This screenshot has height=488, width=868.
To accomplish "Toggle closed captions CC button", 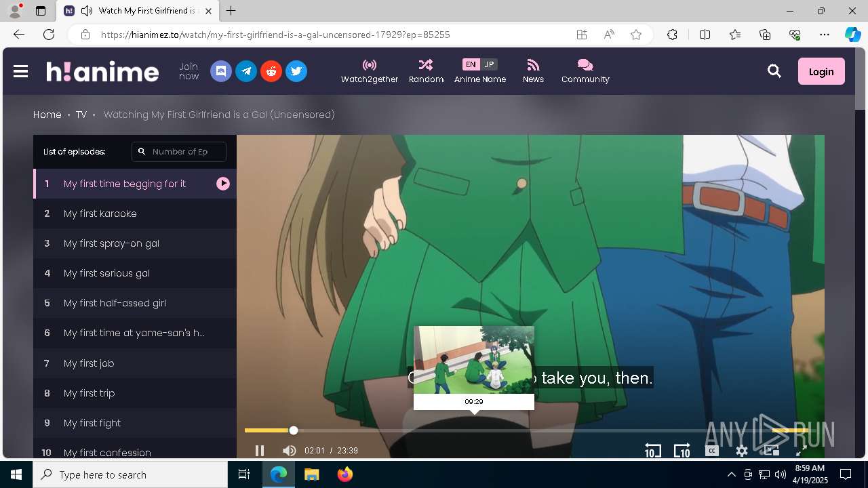I will coord(711,451).
